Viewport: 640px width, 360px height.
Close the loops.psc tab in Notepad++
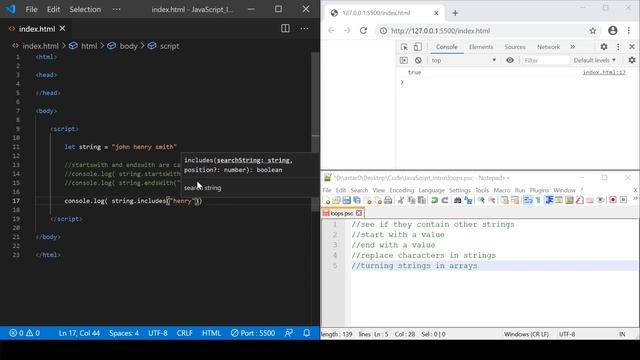pos(359,213)
